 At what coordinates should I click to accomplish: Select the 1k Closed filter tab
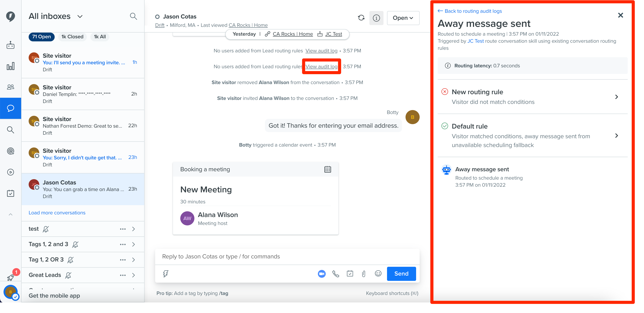coord(72,37)
